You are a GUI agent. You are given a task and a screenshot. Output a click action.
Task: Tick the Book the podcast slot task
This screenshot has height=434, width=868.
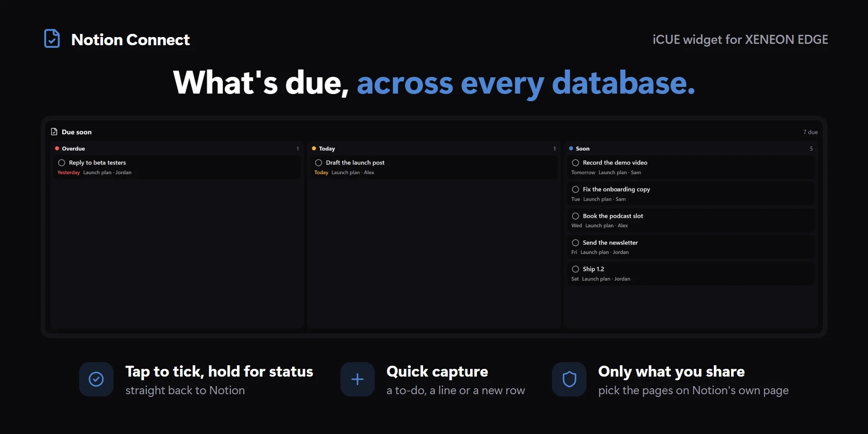(576, 216)
